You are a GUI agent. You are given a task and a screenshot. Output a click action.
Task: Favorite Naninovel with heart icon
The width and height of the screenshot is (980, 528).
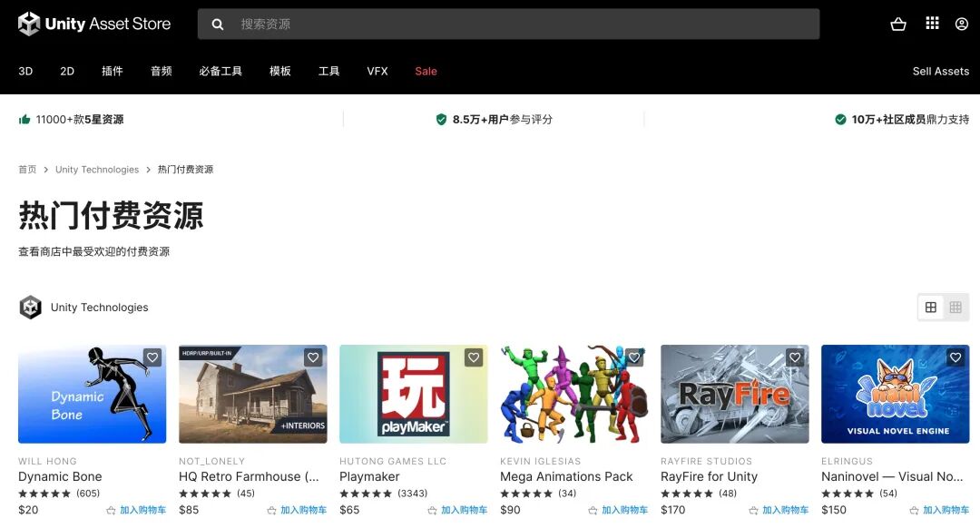pos(955,357)
